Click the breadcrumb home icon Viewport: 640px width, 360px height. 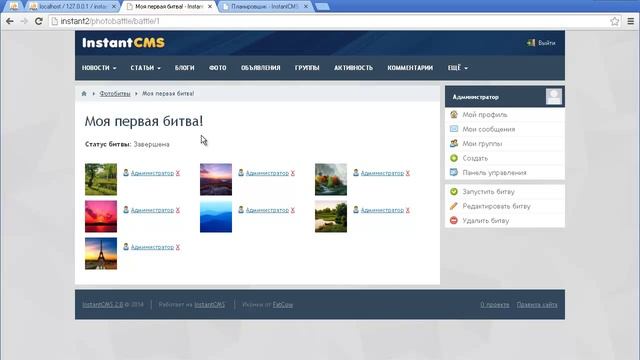(x=84, y=93)
